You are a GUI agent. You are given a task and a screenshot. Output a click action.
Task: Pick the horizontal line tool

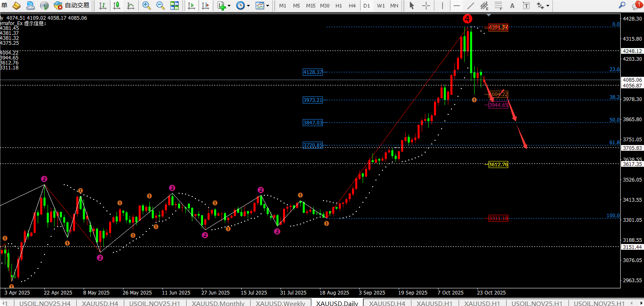click(457, 6)
